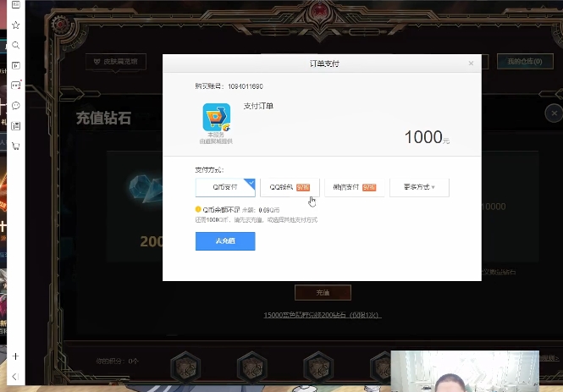Click the shopping cart icon in sidebar
This screenshot has height=392, width=563.
(x=15, y=146)
